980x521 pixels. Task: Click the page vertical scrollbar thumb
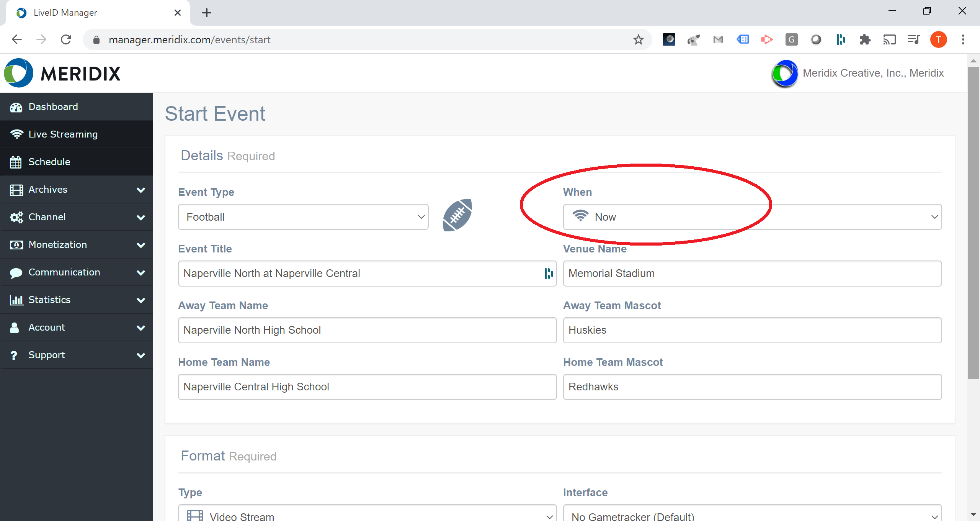[x=973, y=222]
